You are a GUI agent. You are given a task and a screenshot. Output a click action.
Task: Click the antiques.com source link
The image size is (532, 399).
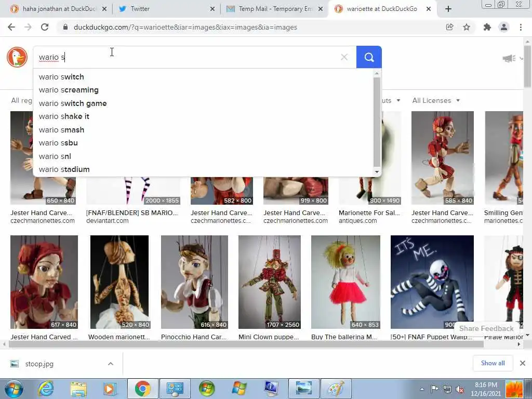[x=357, y=221]
